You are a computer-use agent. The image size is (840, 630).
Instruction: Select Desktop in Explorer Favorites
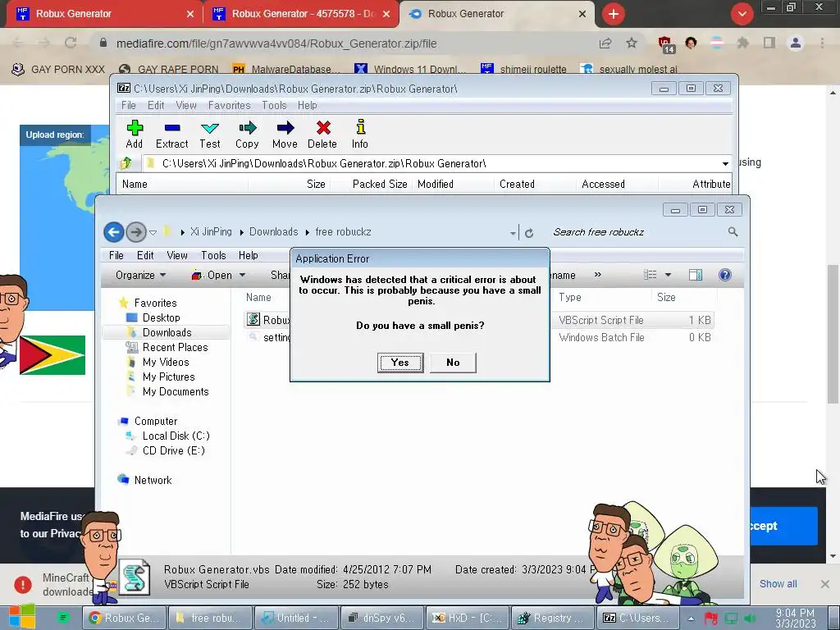tap(162, 317)
